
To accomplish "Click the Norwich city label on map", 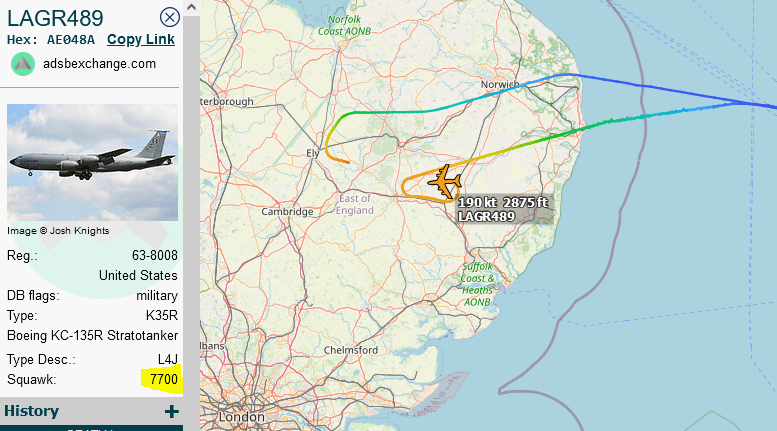I will (500, 84).
